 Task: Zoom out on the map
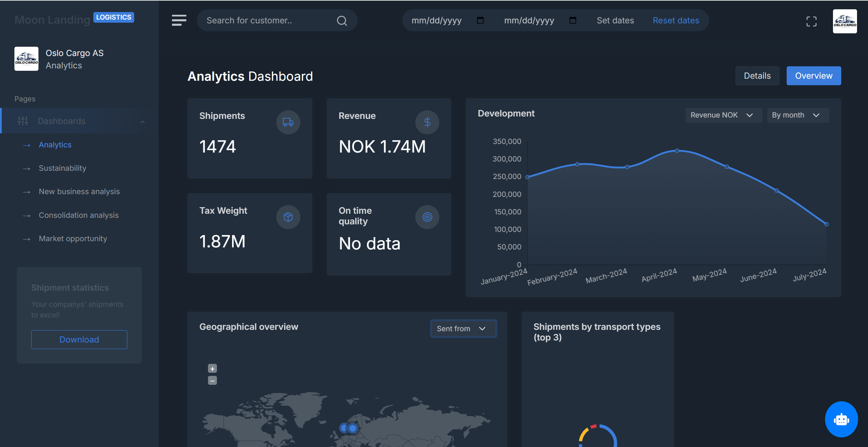click(212, 380)
